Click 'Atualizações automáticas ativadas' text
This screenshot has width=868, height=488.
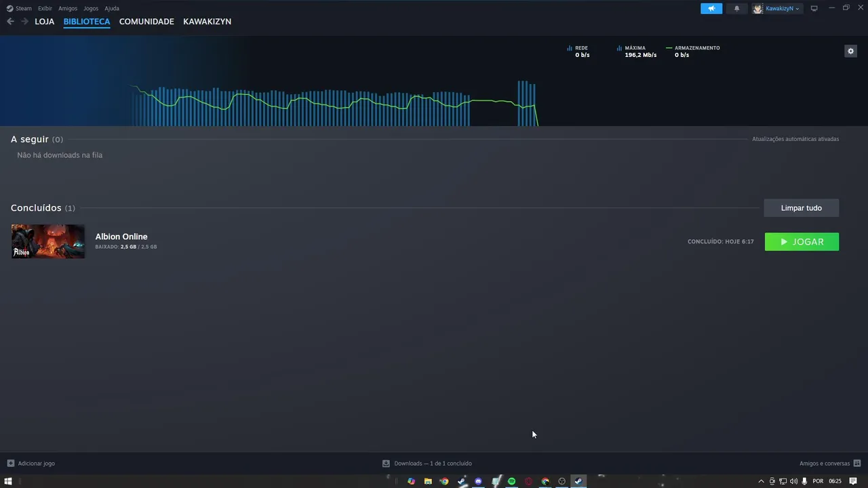(795, 139)
